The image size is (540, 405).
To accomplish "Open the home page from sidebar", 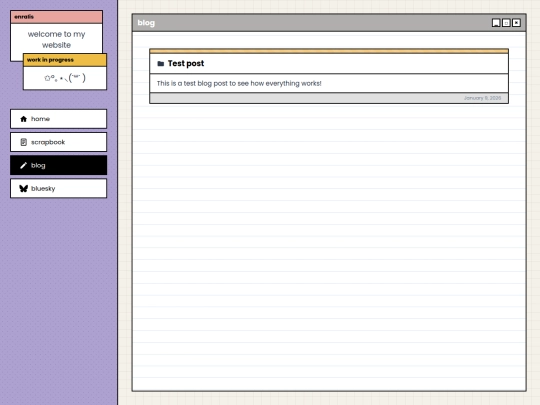I will (59, 119).
